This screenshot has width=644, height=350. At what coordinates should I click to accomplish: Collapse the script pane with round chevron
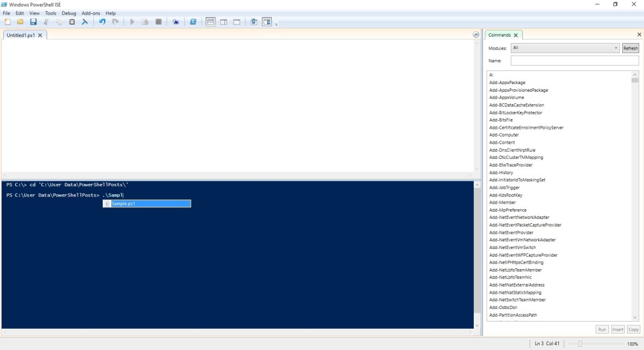[476, 35]
